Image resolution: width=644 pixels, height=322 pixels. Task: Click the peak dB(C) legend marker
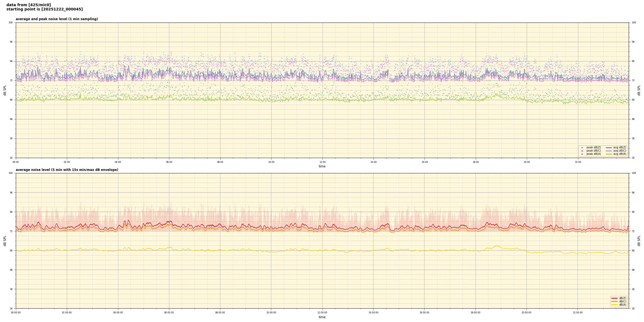tap(582, 151)
